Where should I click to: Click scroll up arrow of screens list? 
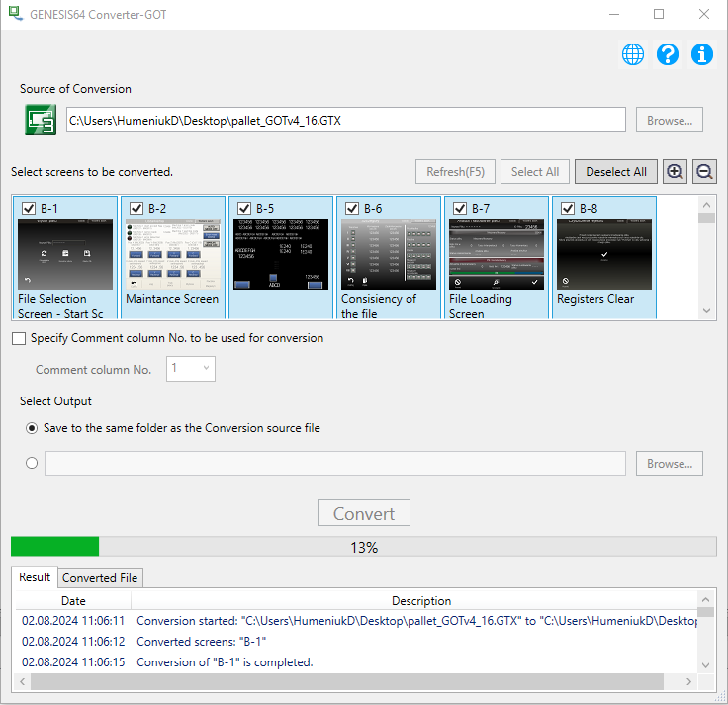point(706,205)
